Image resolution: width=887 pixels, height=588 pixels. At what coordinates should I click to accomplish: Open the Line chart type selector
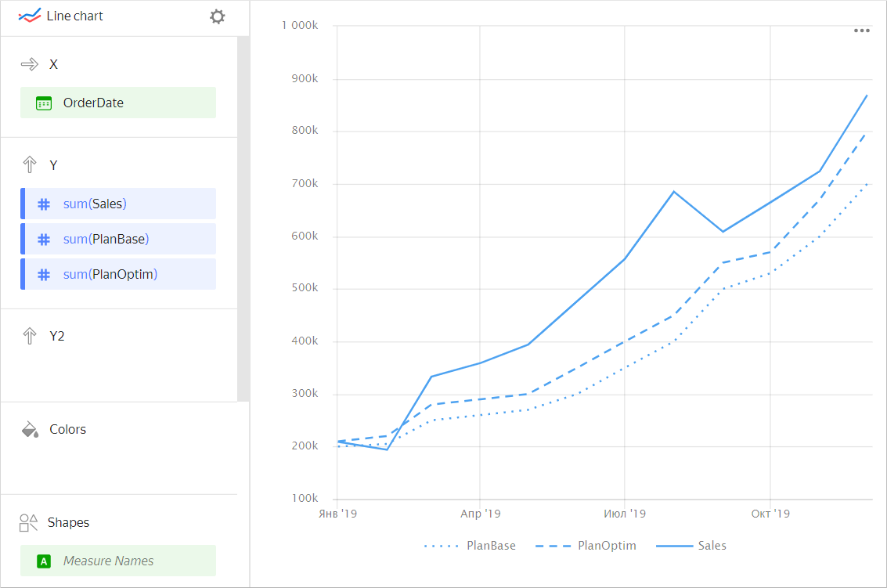75,16
